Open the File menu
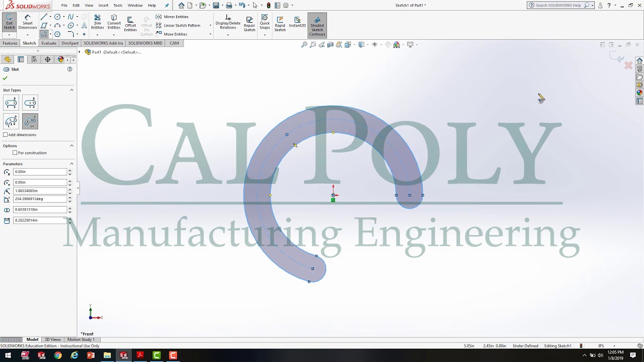Screen dimensions: 644x362 pos(64,5)
